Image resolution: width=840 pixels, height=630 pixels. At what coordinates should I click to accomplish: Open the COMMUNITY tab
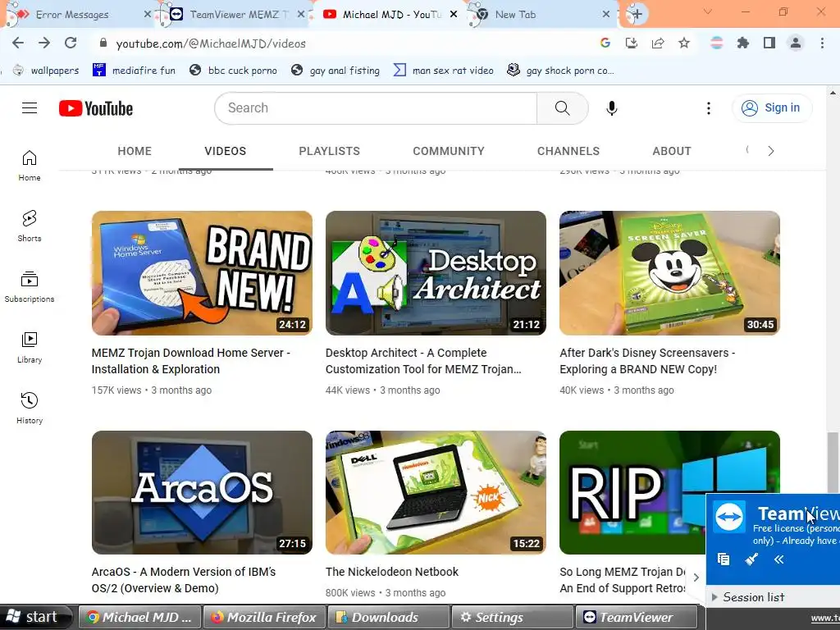449,152
